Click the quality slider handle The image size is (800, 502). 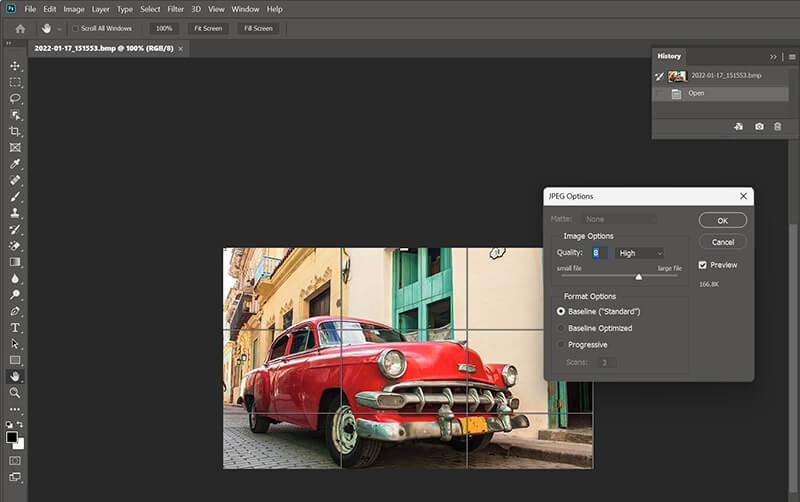pyautogui.click(x=638, y=277)
